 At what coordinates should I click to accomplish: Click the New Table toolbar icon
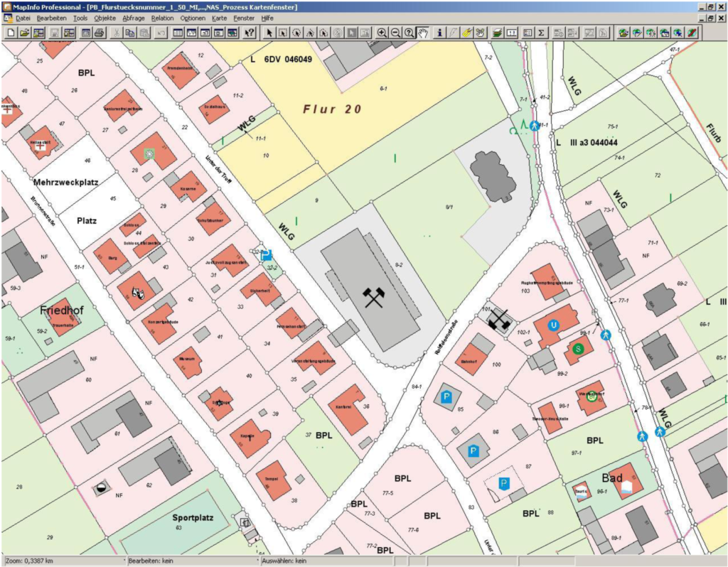10,33
